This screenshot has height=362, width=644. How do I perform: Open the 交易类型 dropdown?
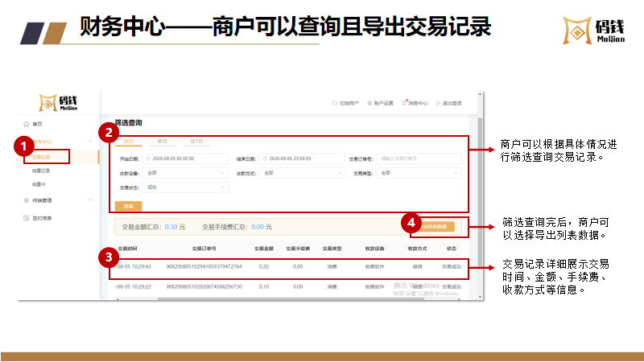[419, 173]
